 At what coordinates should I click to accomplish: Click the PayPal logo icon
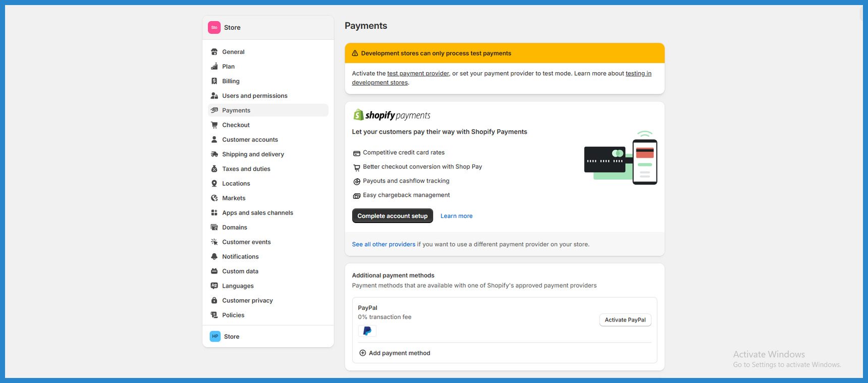367,331
